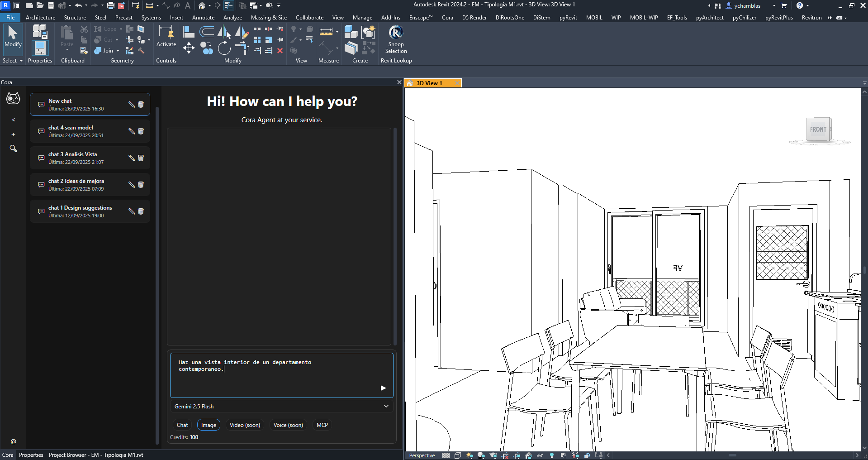Select the 3D View 1 view tab
This screenshot has width=868, height=460.
[x=429, y=83]
